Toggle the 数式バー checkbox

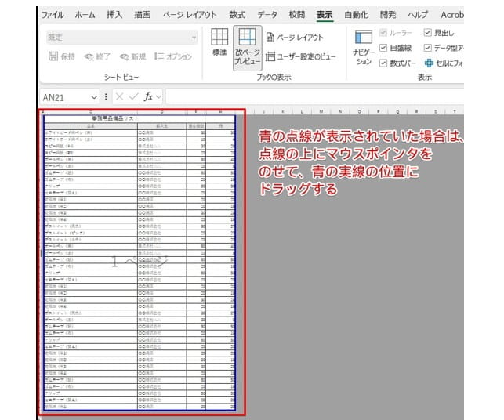[383, 63]
